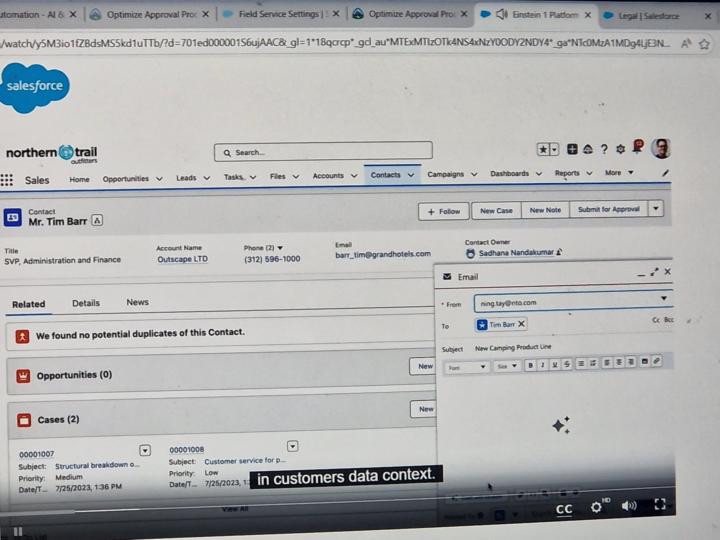
Task: Click the Salesforce search box
Action: [322, 152]
